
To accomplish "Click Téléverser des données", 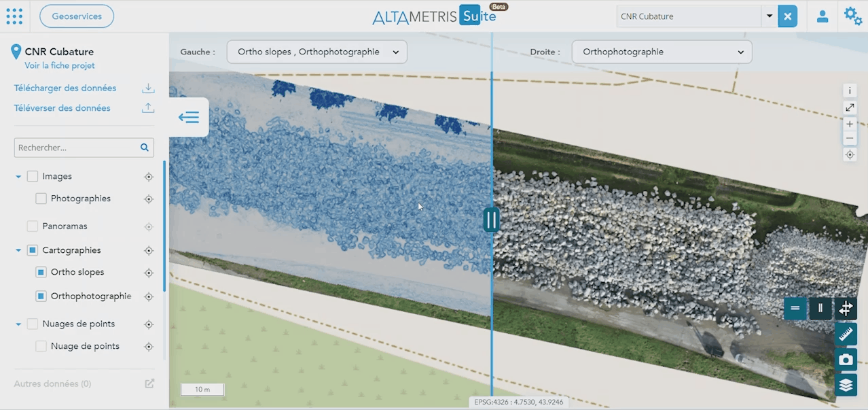I will click(62, 108).
